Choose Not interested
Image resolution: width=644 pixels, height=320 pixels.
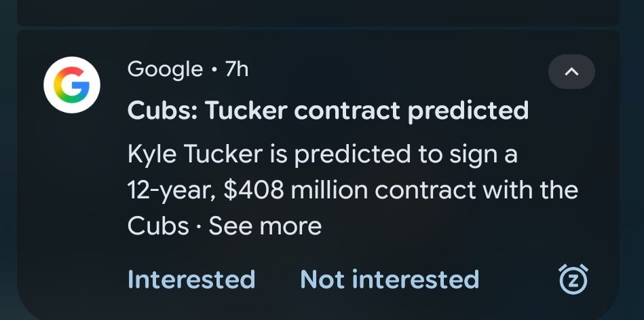tap(390, 279)
